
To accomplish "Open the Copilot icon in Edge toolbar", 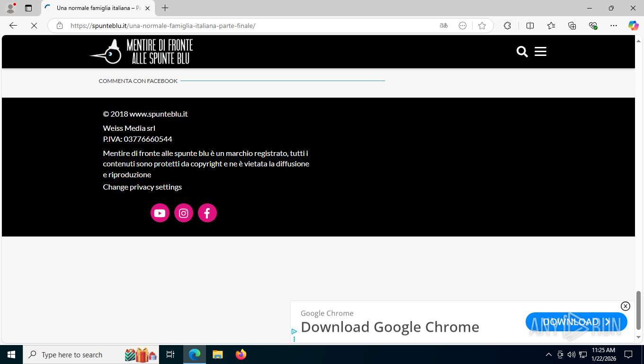I will (633, 26).
